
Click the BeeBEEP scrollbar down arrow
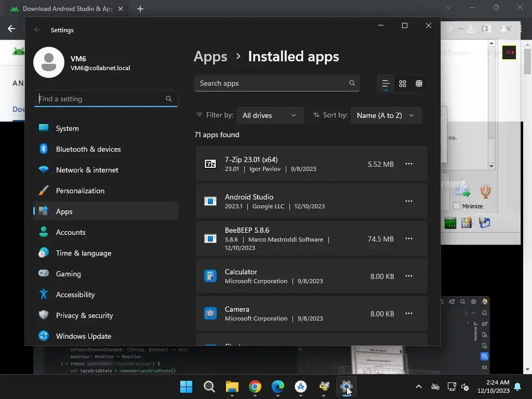click(491, 166)
